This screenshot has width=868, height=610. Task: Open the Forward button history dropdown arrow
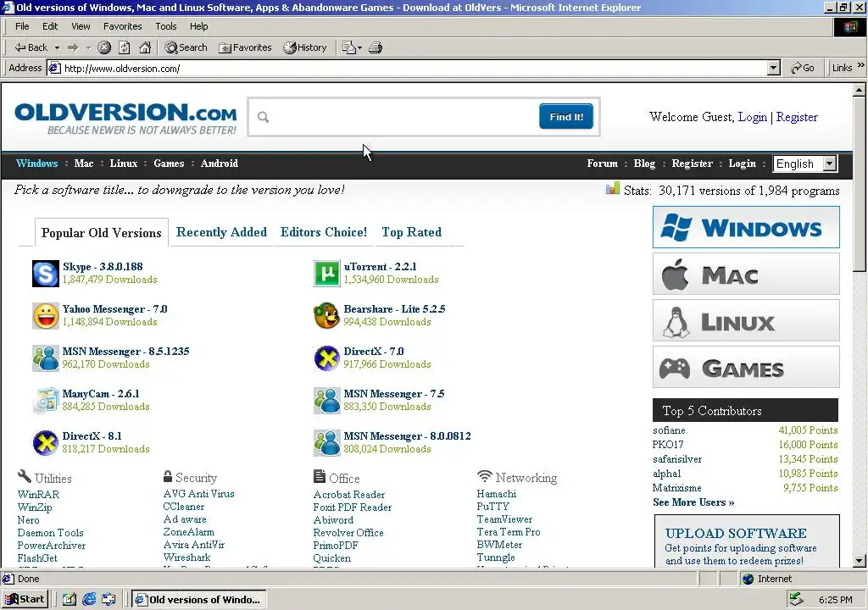[x=88, y=48]
